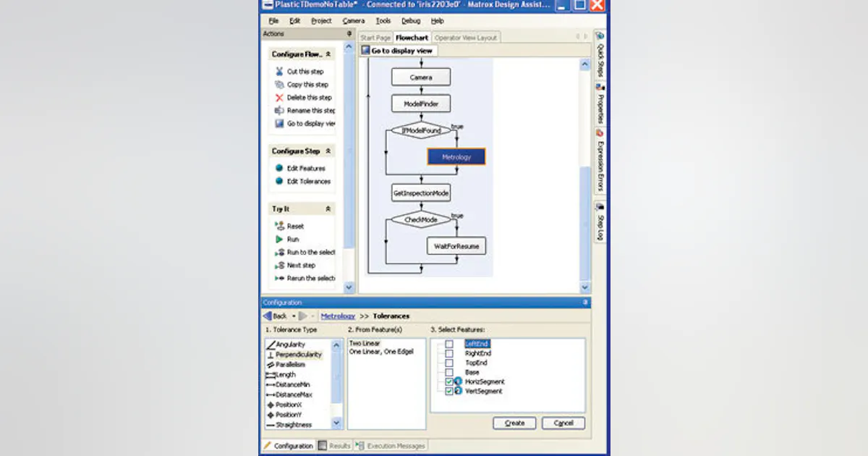Uncheck the HorizSegment feature checkbox
Screen dimensions: 868x456
[449, 381]
